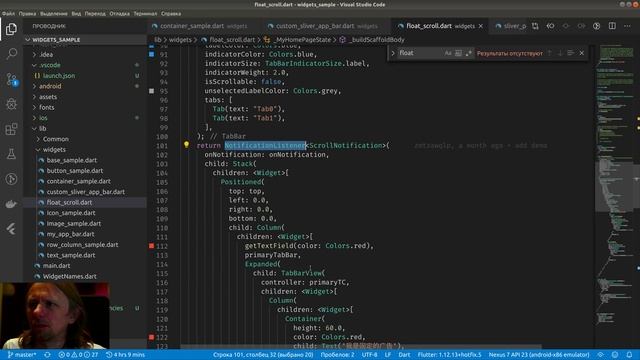
Task: Toggle Use Regular Expression in find widget
Action: point(469,53)
